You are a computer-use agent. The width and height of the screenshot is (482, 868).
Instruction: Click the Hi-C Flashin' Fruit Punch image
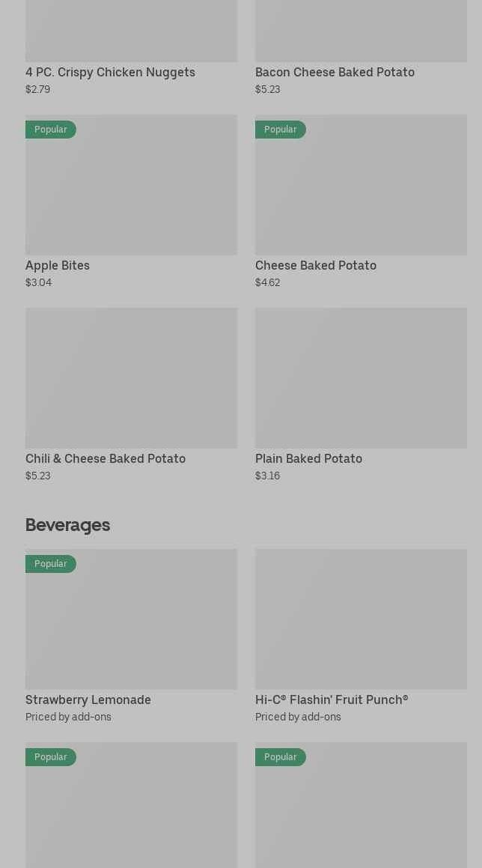click(x=361, y=619)
